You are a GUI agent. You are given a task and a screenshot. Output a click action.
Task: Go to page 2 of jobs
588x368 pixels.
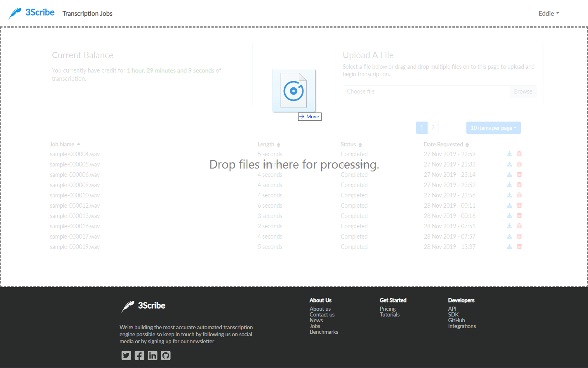[x=433, y=128]
